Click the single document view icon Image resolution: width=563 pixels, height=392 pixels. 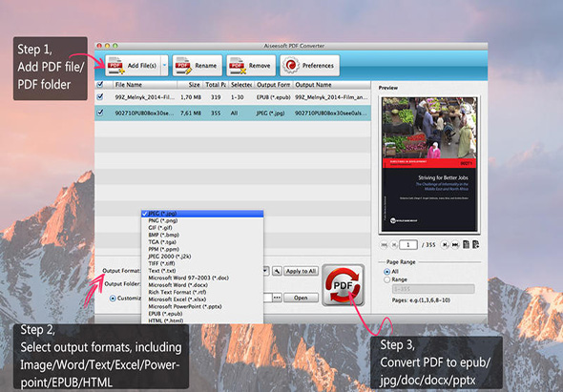coord(466,245)
